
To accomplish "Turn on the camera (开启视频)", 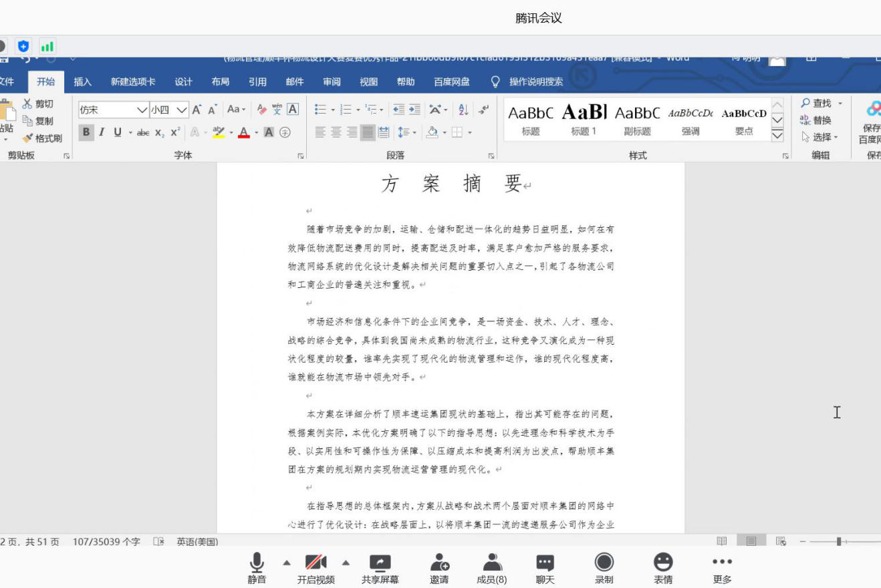I will pos(316,568).
